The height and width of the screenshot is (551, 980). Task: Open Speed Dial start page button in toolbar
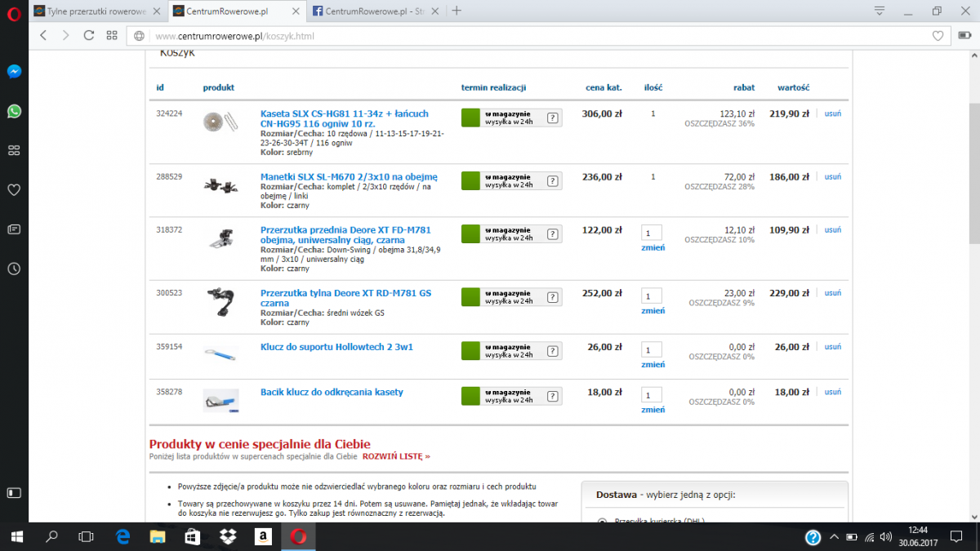point(112,36)
